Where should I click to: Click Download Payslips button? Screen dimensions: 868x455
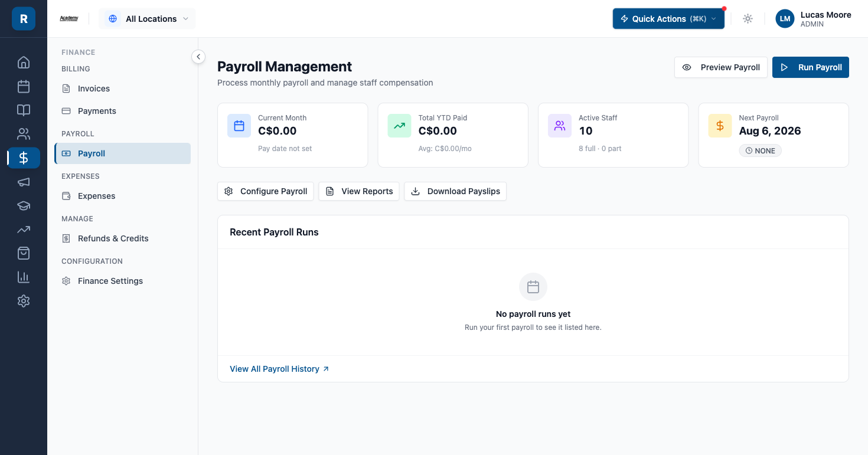coord(455,191)
